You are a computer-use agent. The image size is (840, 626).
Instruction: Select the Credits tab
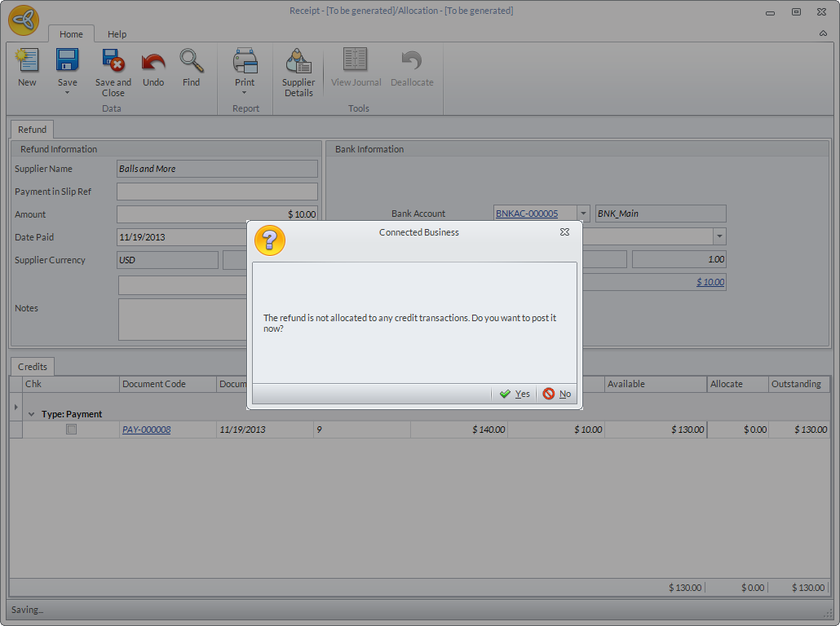(33, 367)
